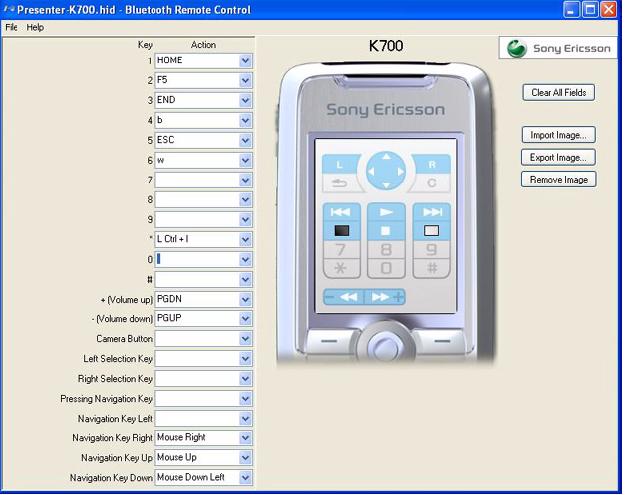Open the Volume down action dropdown (PGUP)
This screenshot has height=495, width=625.
[x=246, y=318]
